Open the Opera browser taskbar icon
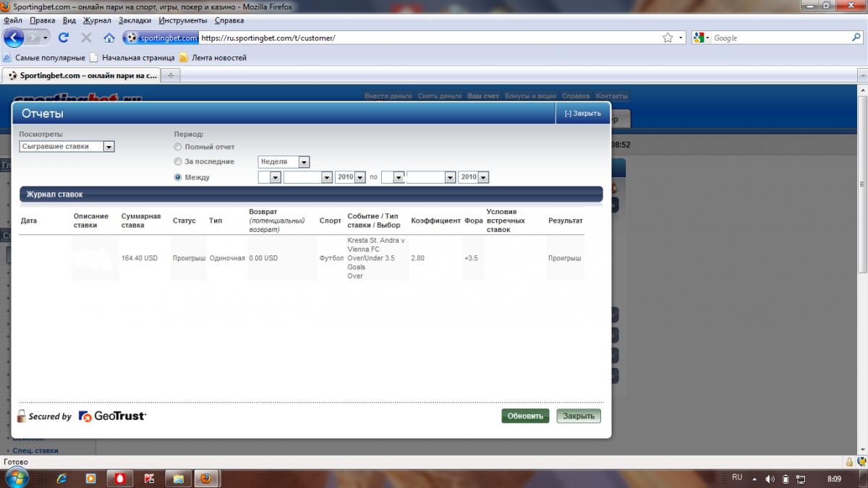Viewport: 868px width, 488px height. tap(119, 478)
